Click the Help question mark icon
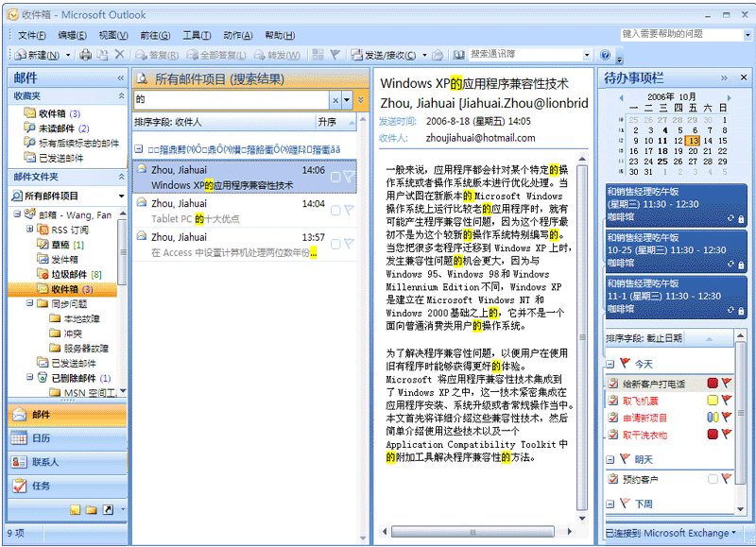756x547 pixels. pyautogui.click(x=605, y=55)
